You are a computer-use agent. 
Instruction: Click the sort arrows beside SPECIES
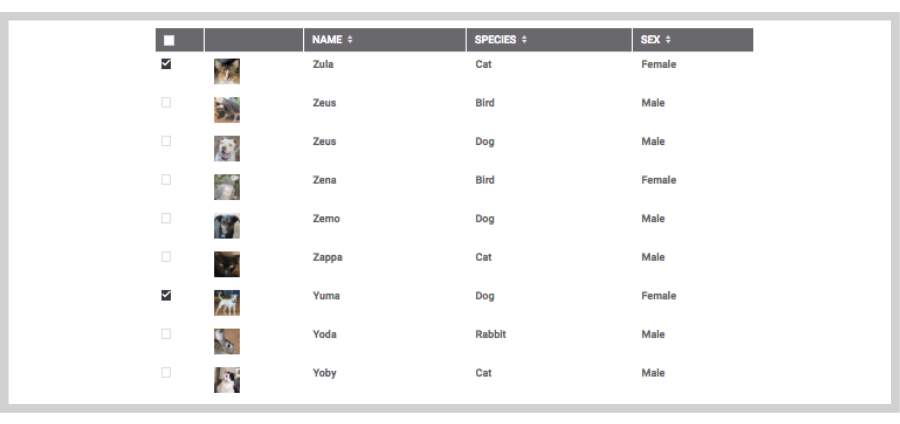[524, 40]
